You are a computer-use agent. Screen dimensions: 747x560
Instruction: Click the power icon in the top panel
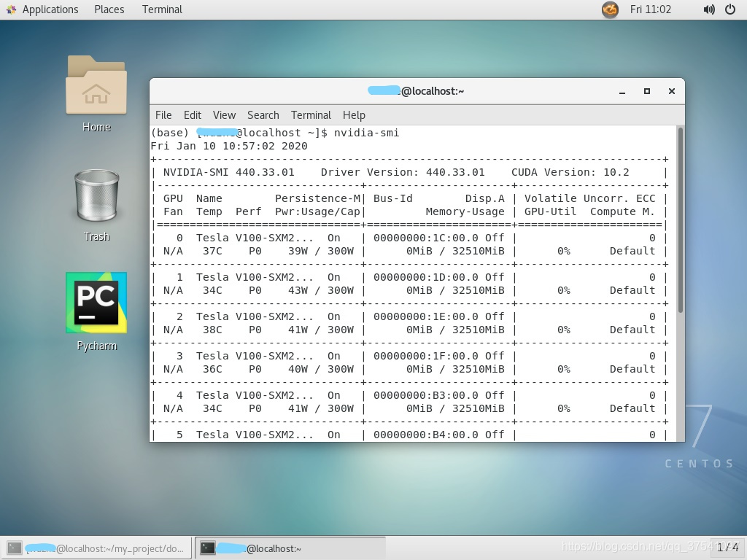729,9
